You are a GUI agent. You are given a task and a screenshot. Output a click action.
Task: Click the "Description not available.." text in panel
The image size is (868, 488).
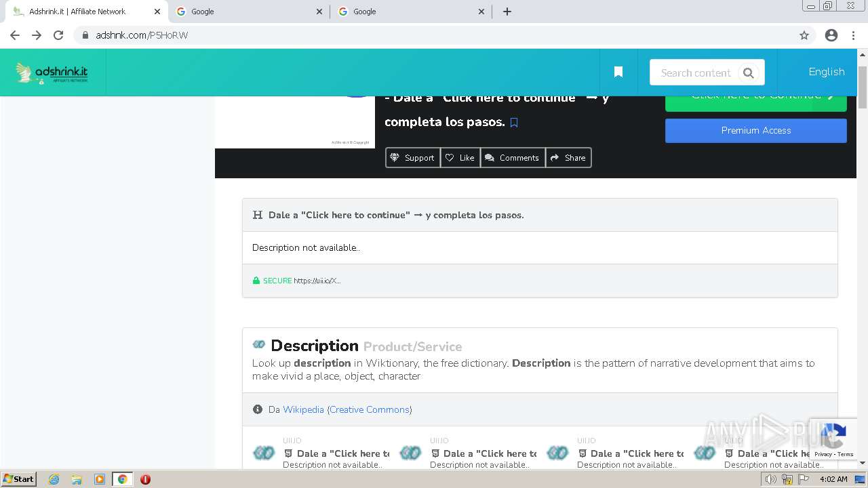pyautogui.click(x=306, y=248)
